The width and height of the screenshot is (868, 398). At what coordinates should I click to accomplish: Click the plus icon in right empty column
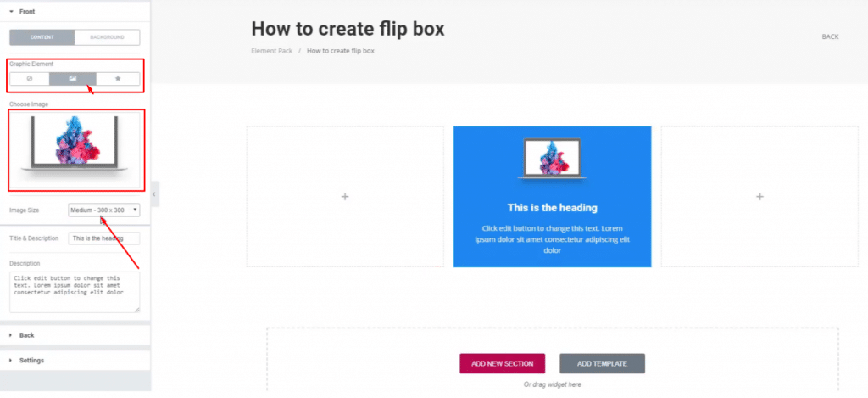coord(759,196)
